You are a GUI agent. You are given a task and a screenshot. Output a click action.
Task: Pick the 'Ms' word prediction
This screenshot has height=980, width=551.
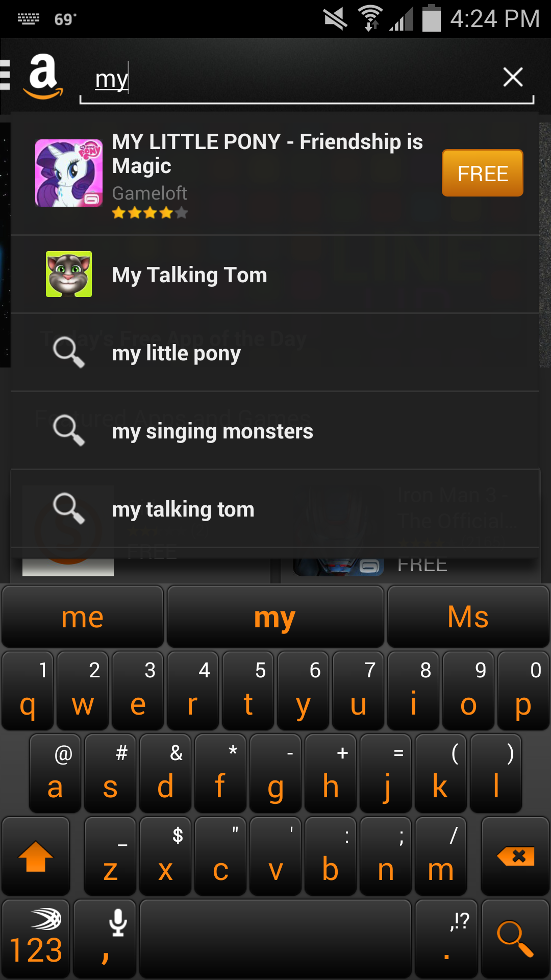pyautogui.click(x=468, y=617)
